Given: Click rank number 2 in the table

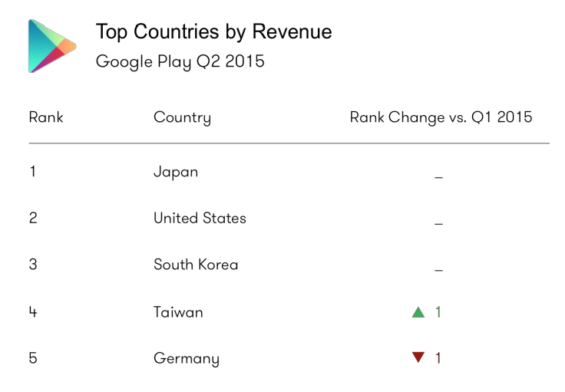Looking at the screenshot, I should pyautogui.click(x=33, y=218).
